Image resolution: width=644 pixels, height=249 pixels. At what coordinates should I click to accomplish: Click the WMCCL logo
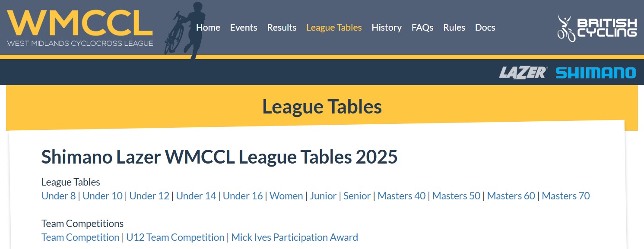(x=80, y=28)
